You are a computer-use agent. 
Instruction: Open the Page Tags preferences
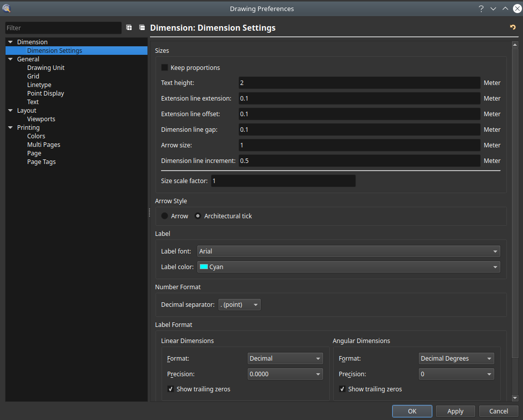point(41,161)
